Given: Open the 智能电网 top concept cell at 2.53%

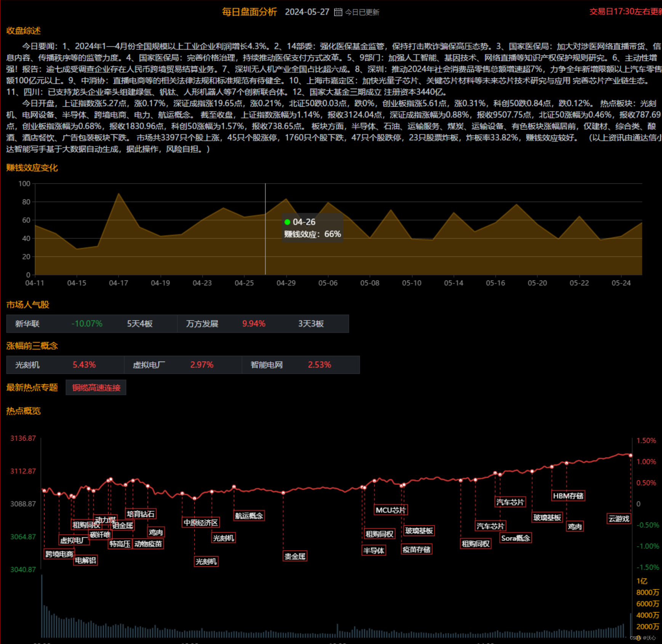Looking at the screenshot, I should tap(301, 365).
